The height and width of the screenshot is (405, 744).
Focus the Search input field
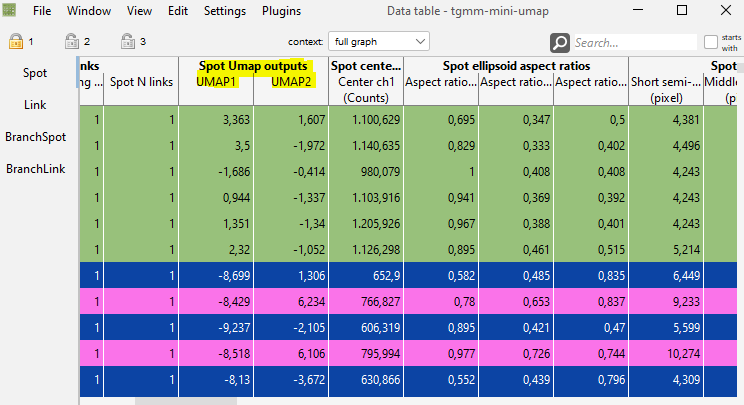pyautogui.click(x=635, y=43)
